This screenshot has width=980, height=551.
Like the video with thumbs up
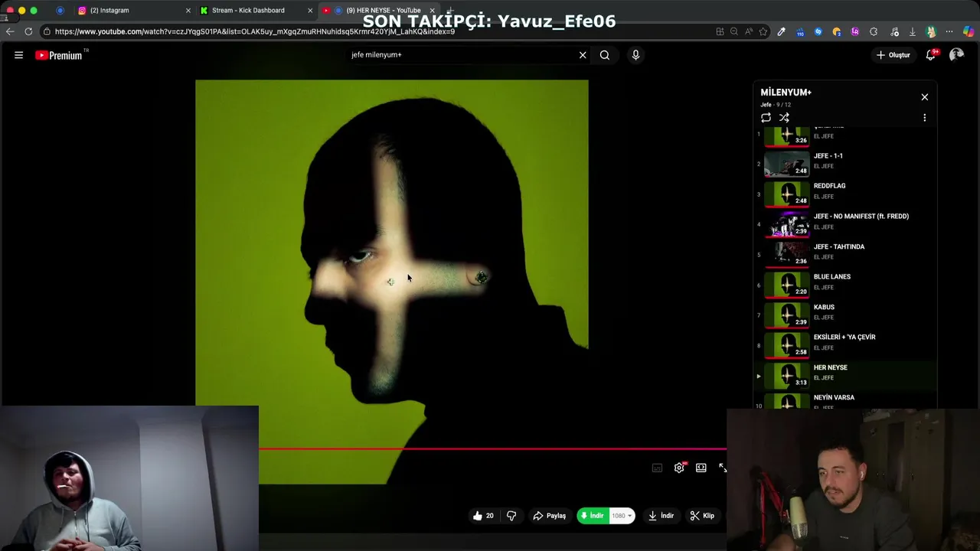[483, 516]
